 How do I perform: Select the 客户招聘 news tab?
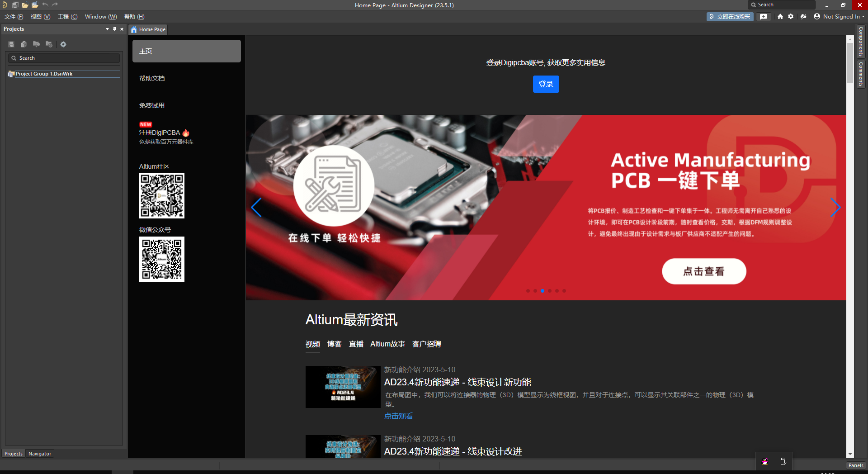tap(426, 344)
